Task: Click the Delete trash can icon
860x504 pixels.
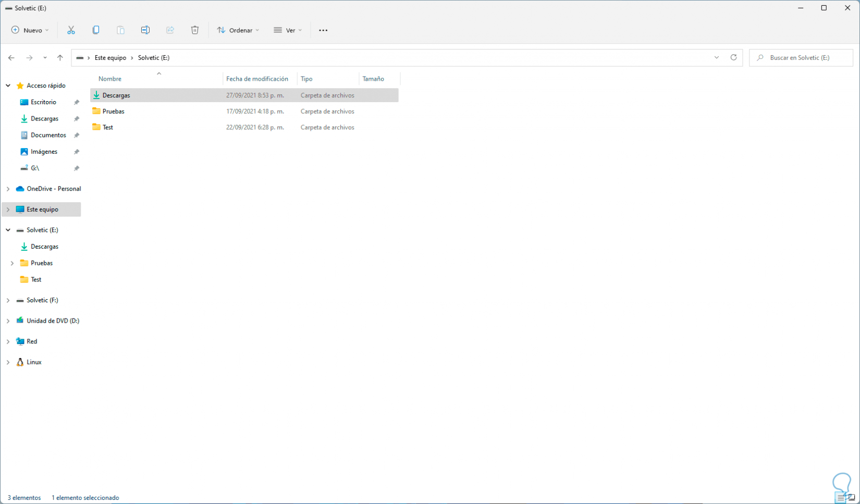Action: point(195,30)
